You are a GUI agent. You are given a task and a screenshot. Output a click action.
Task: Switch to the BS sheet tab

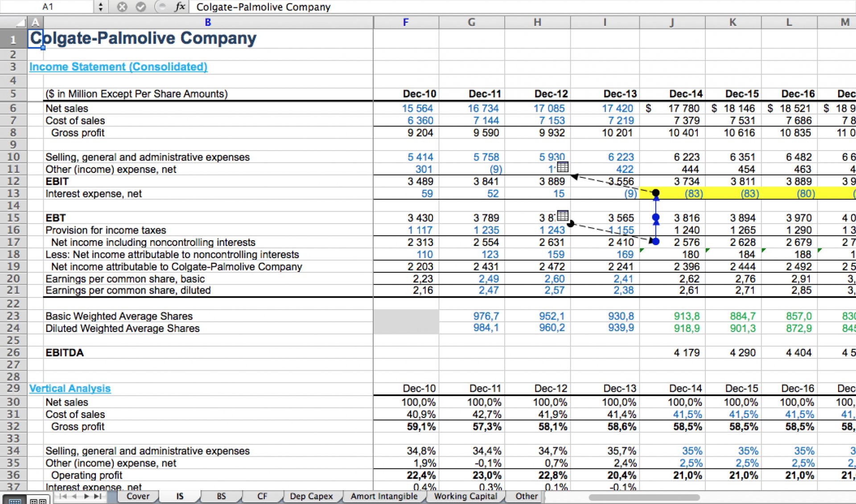(x=221, y=496)
